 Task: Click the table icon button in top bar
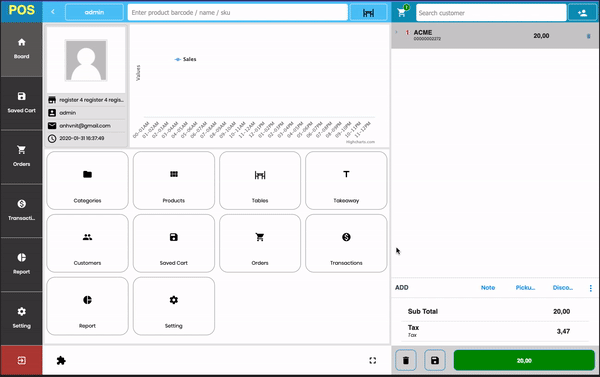368,13
